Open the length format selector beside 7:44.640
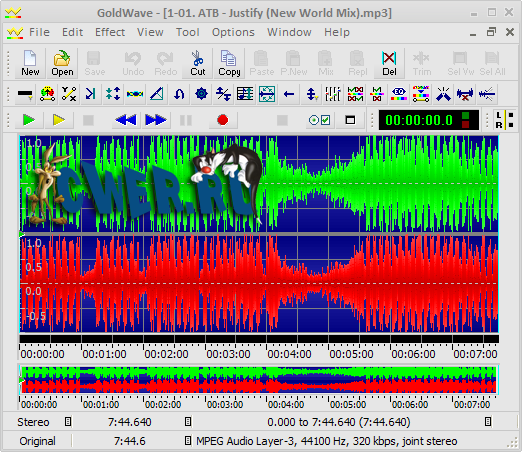 pos(188,422)
